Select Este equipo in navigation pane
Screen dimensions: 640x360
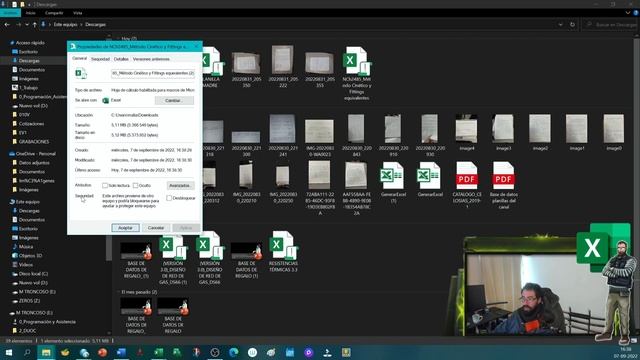27,202
